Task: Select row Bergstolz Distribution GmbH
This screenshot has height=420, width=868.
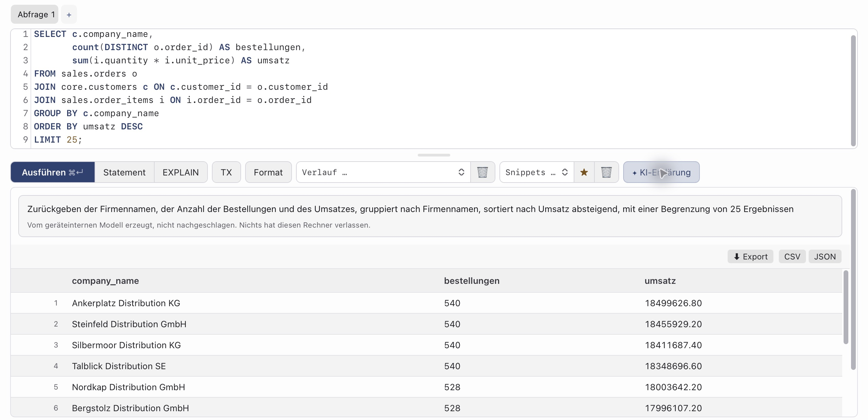Action: [426, 407]
